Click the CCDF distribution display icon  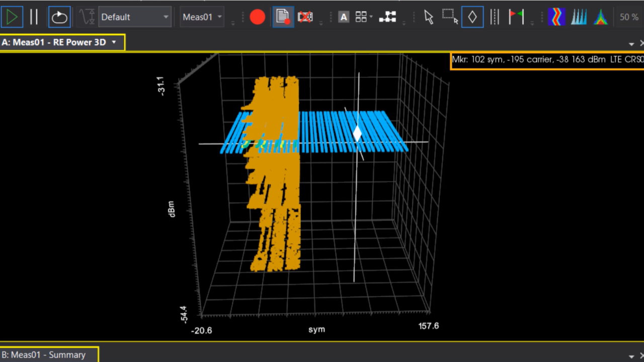[602, 17]
